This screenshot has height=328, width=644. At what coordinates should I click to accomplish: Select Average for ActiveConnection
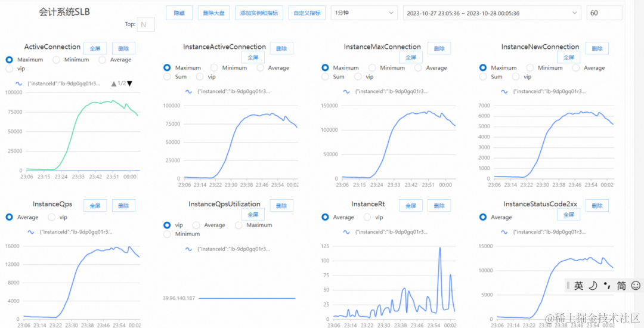click(103, 60)
